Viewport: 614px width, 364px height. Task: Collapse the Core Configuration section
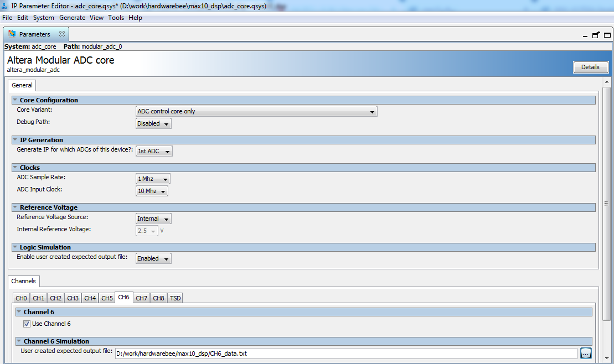tap(15, 100)
